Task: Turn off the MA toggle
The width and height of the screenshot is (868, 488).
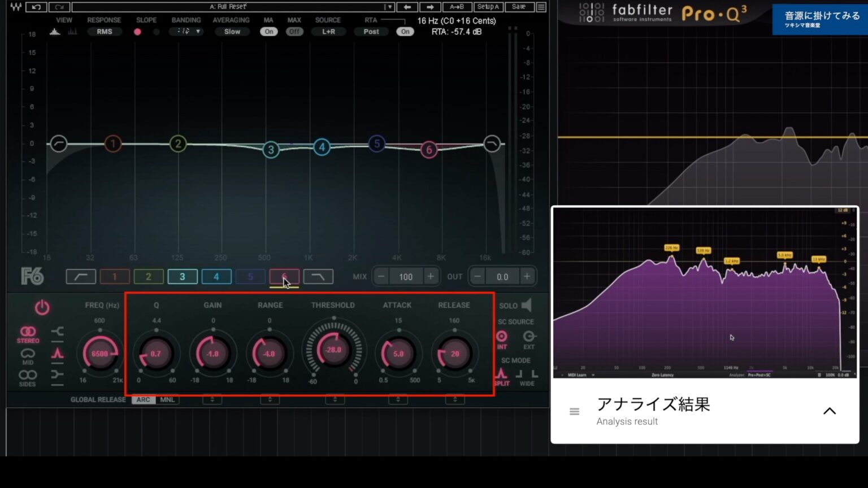Action: (268, 32)
